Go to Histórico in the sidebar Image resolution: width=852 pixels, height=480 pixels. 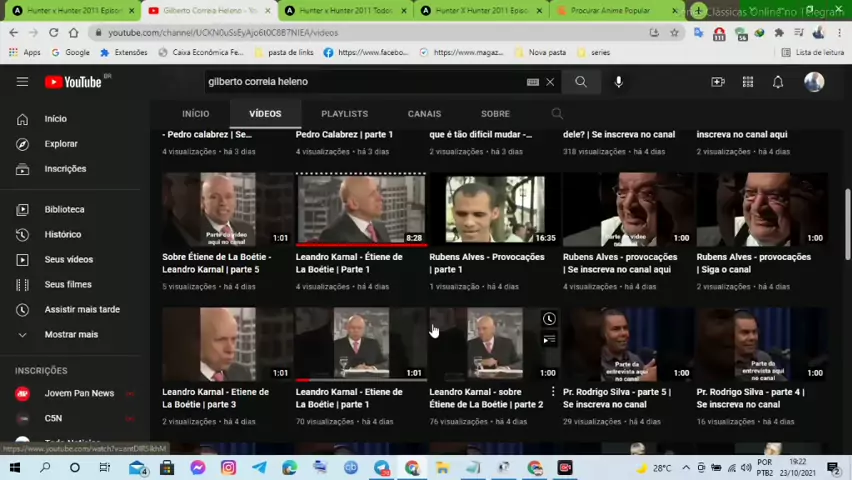pos(62,234)
